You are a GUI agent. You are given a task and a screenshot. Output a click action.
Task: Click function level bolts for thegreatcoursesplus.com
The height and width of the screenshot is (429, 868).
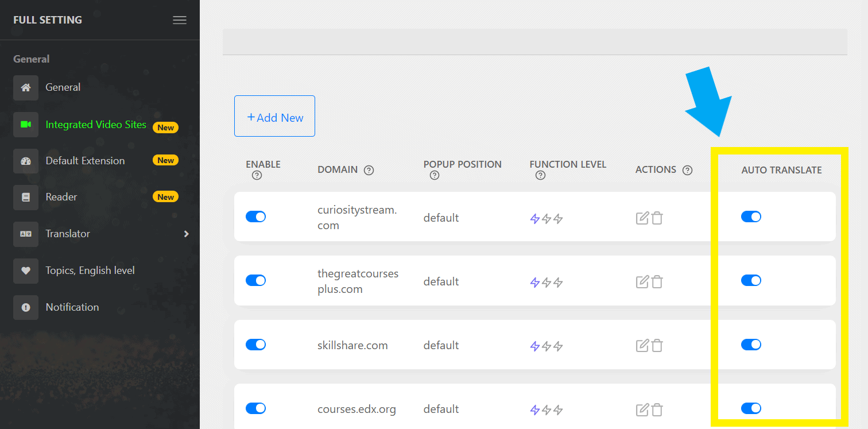pos(546,282)
